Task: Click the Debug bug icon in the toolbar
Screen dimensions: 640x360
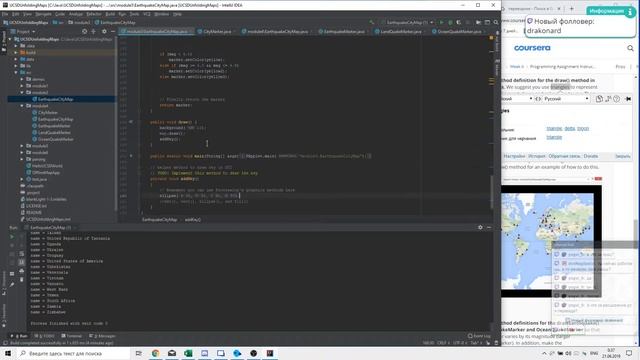Action: coord(450,22)
